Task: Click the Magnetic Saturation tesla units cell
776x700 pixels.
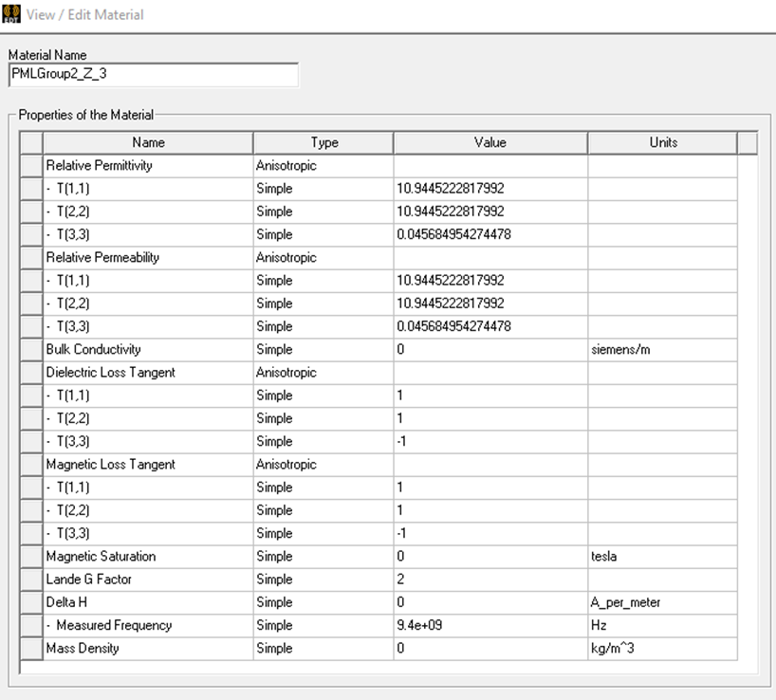Action: point(662,557)
